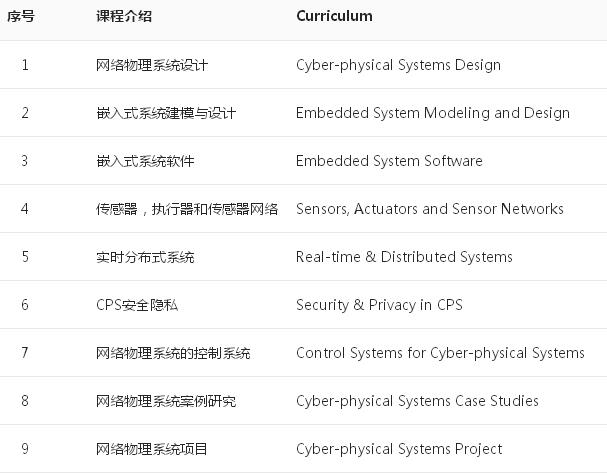Click the 序号 column header
The height and width of the screenshot is (473, 607).
point(21,16)
